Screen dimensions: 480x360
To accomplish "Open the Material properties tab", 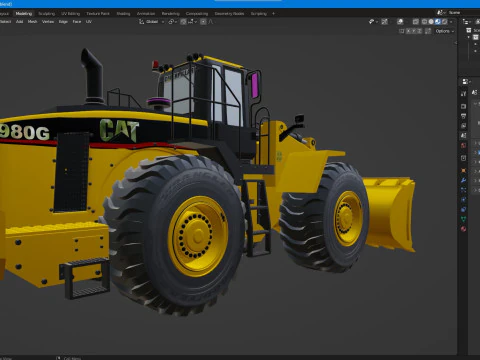I will (463, 229).
